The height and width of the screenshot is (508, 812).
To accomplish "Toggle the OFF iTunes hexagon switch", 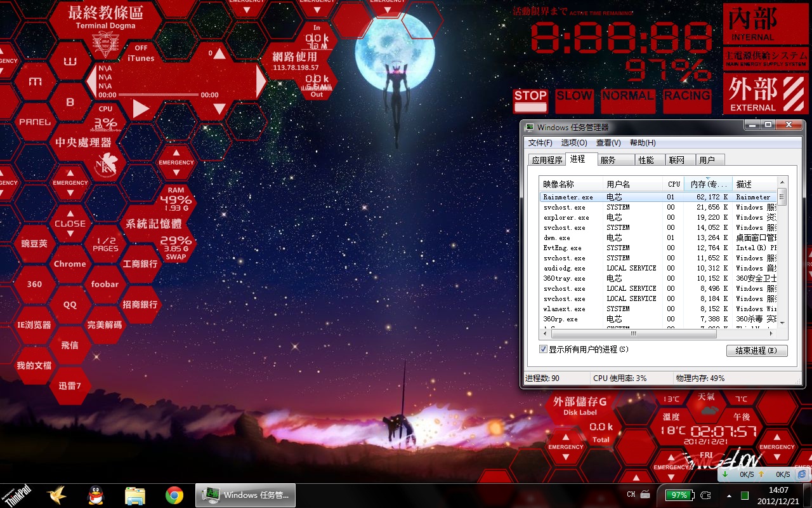I will pos(141,53).
